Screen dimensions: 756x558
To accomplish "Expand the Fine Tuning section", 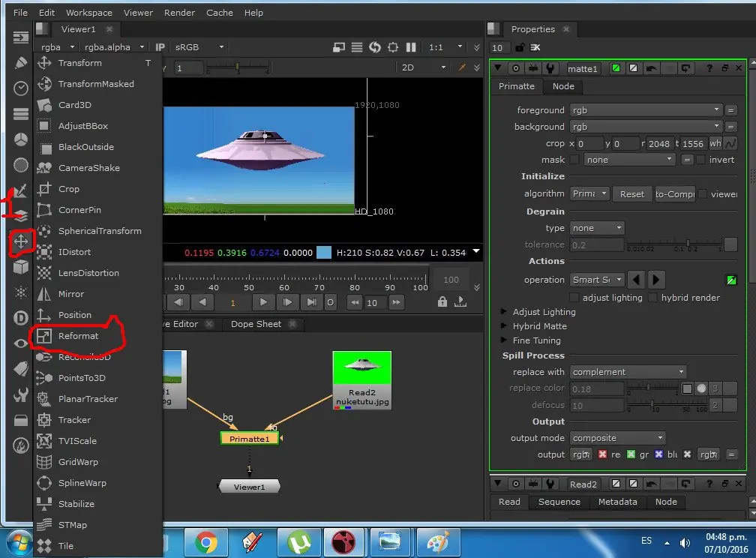I will [x=504, y=340].
